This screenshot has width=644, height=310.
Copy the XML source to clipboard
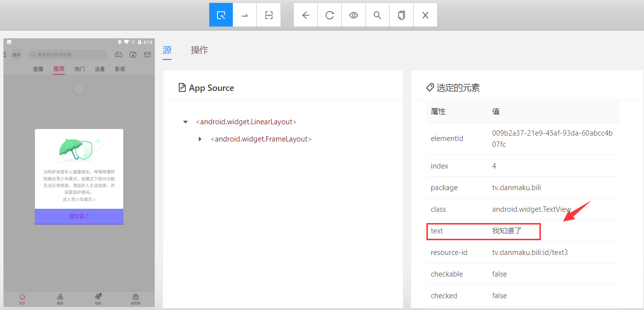coord(401,15)
